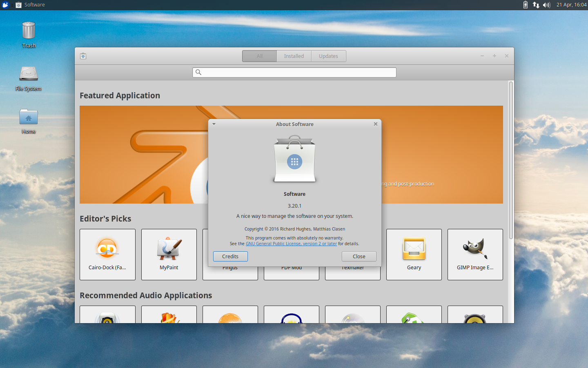Select the All filter
Viewport: 588px width, 368px height.
(x=259, y=56)
